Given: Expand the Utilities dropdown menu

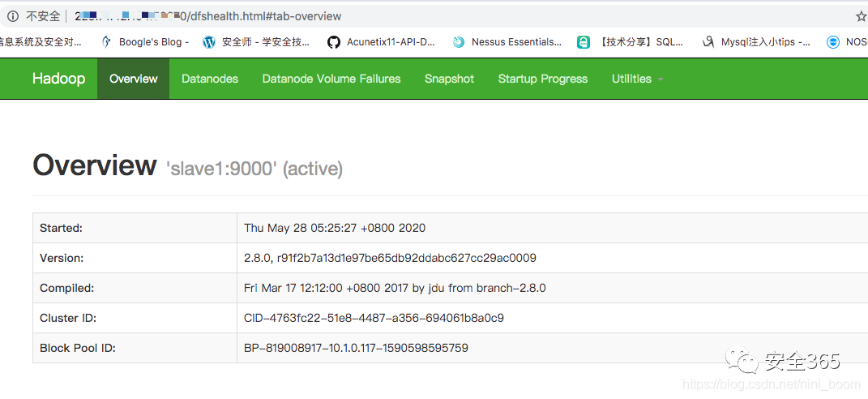Looking at the screenshot, I should tap(637, 79).
